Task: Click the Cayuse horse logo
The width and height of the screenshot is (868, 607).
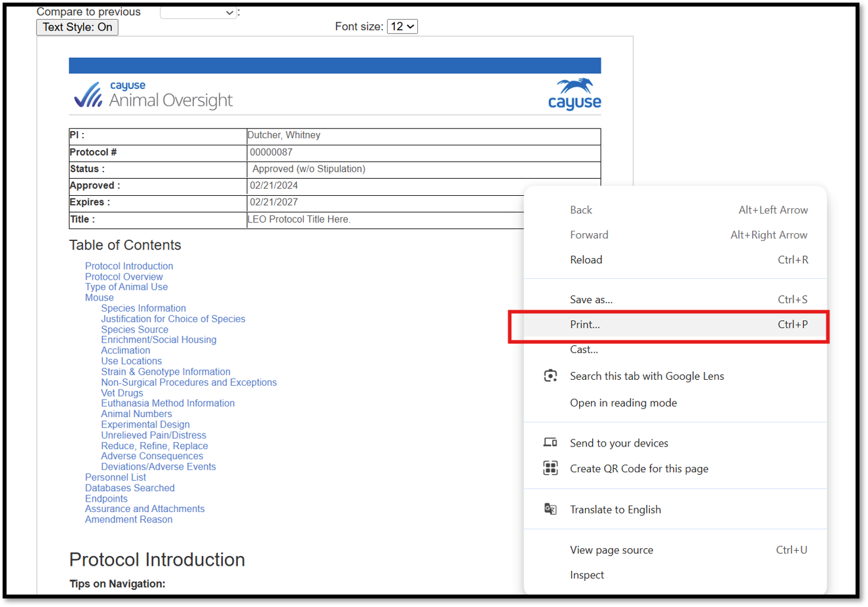Action: [575, 94]
